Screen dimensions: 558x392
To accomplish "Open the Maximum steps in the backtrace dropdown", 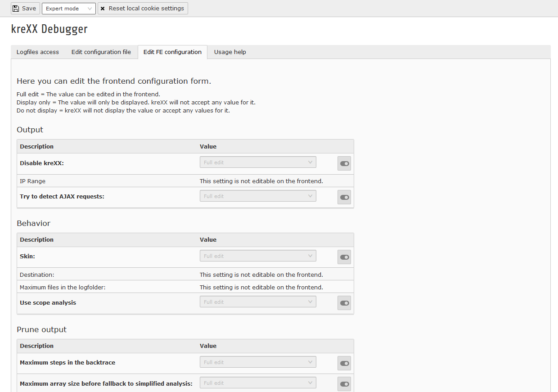I will pyautogui.click(x=258, y=362).
